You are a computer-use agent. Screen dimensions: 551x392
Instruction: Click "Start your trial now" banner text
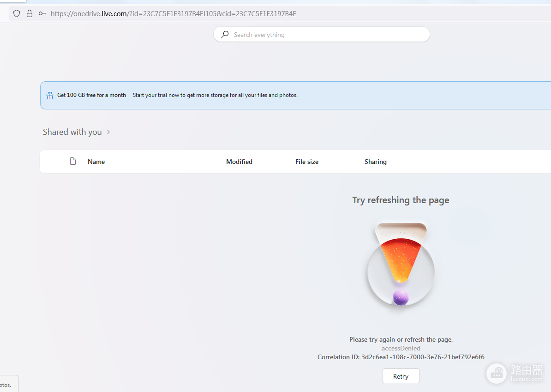click(x=215, y=95)
